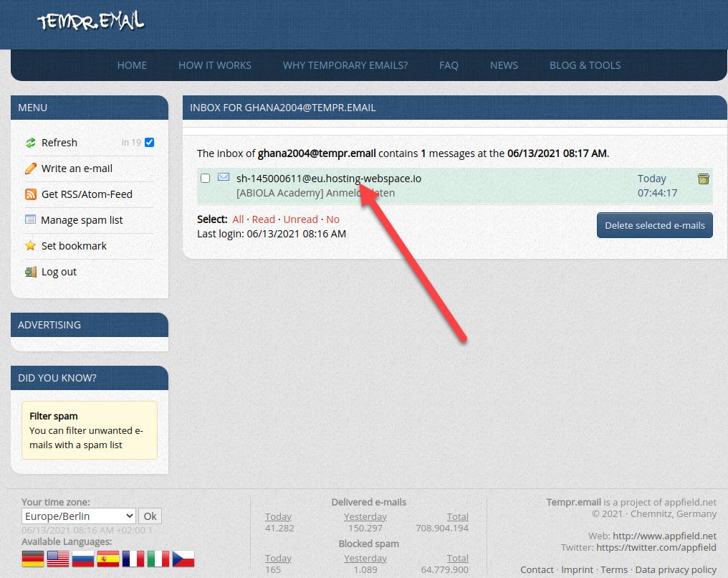Click the Filter spam tip box
This screenshot has height=578, width=728.
tap(90, 430)
